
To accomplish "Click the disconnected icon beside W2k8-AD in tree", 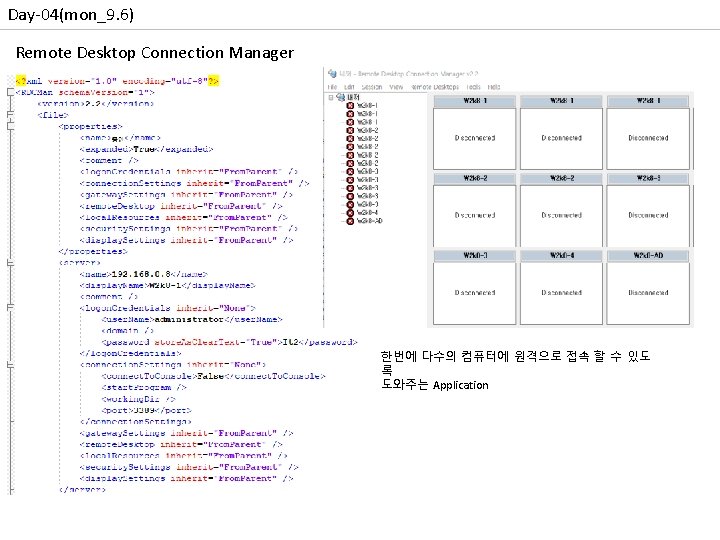I will [x=350, y=221].
